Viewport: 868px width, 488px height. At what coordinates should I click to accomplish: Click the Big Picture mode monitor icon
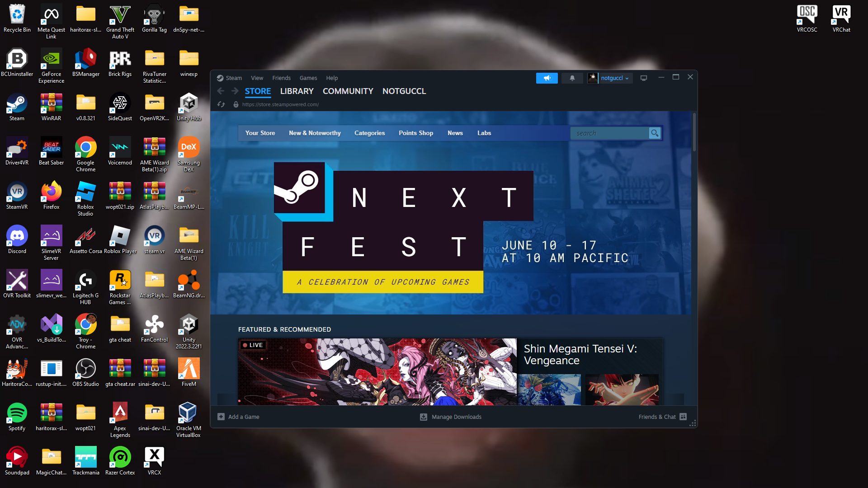pyautogui.click(x=643, y=78)
